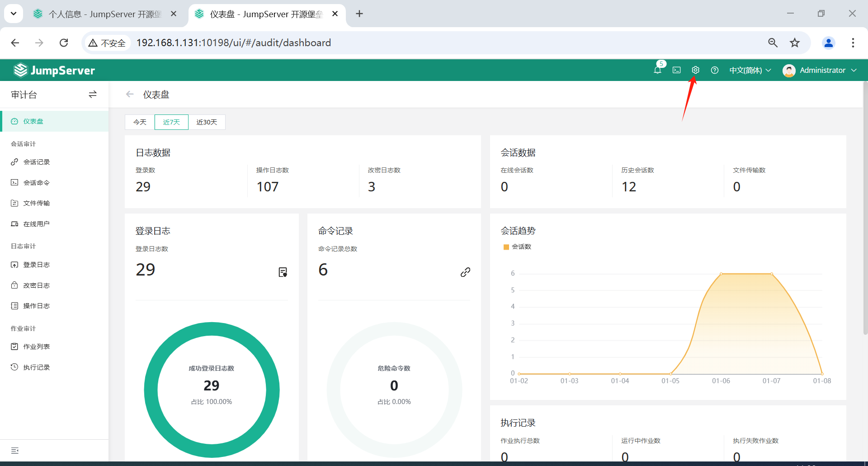Open a new browser tab
Image resolution: width=868 pixels, height=466 pixels.
(359, 14)
